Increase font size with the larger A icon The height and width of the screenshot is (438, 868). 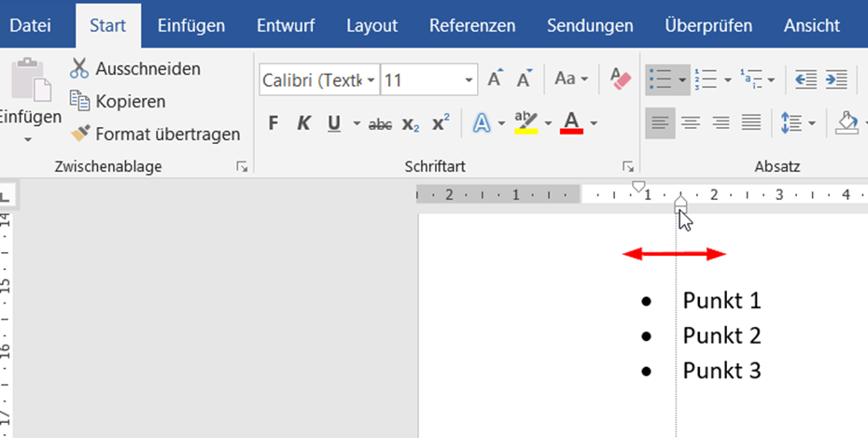click(x=495, y=79)
